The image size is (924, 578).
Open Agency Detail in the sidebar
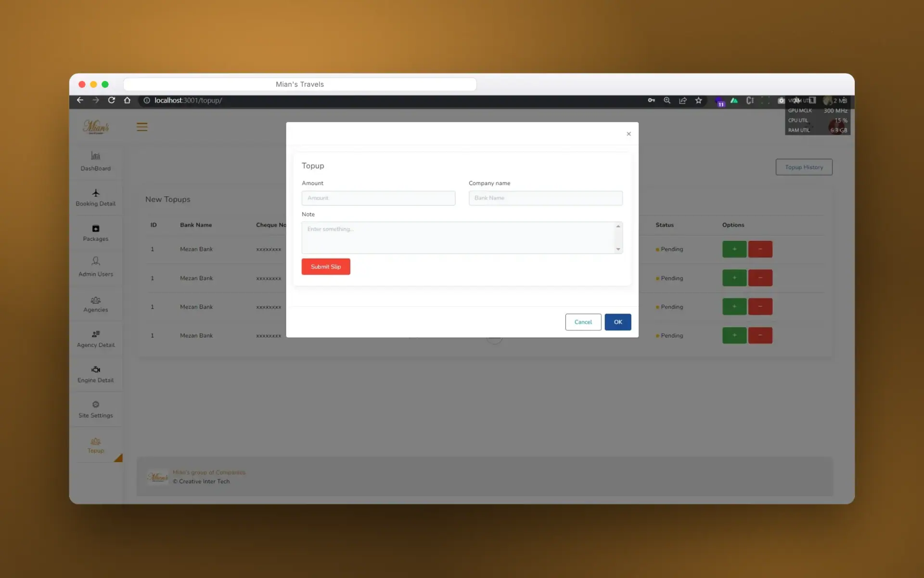(96, 339)
